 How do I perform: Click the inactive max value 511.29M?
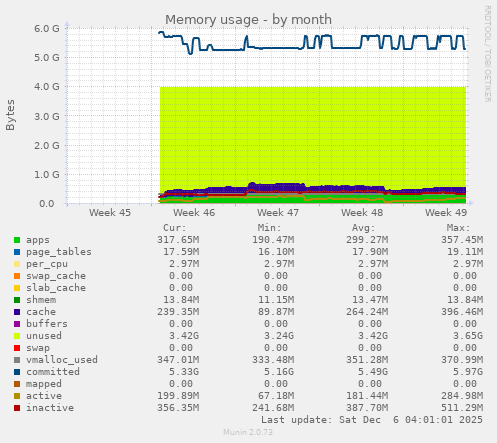click(x=462, y=408)
